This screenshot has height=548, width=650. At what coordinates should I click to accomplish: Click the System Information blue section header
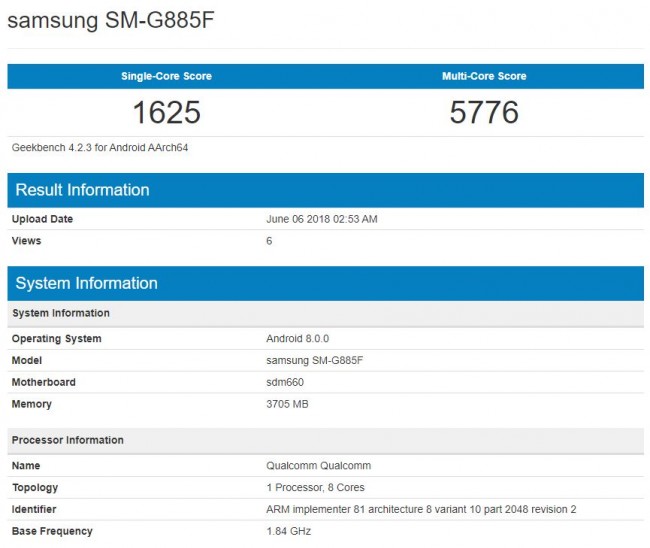click(86, 283)
